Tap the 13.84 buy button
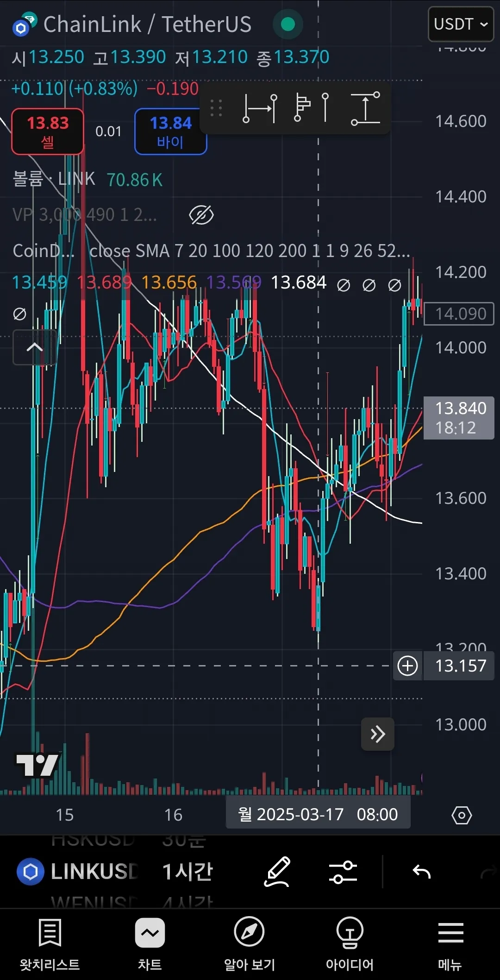This screenshot has height=980, width=500. click(170, 132)
